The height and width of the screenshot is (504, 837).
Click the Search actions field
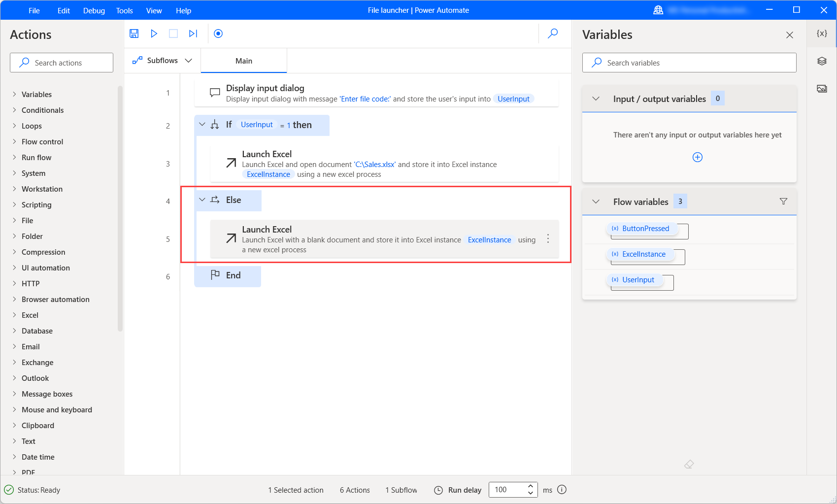tap(61, 63)
